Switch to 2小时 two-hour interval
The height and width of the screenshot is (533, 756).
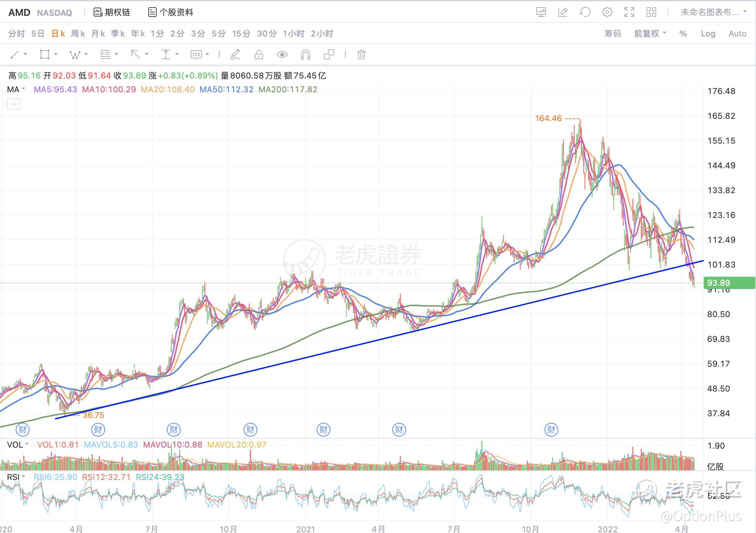(x=322, y=34)
